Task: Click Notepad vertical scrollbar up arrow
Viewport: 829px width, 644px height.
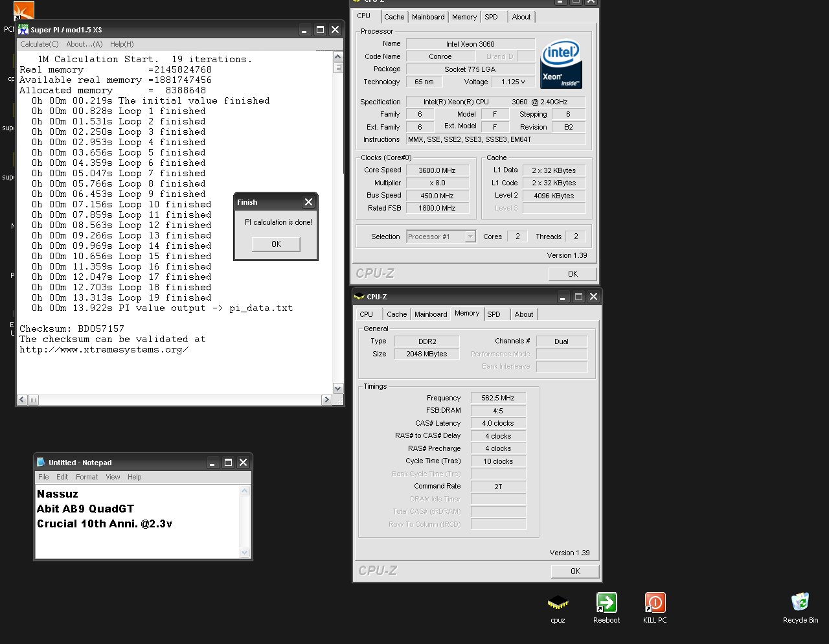Action: coord(244,491)
